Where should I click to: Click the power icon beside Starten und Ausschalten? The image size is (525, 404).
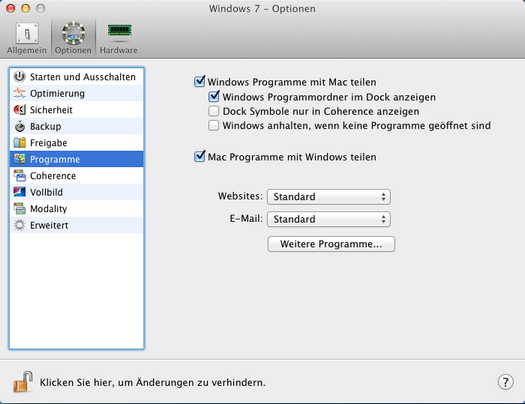[19, 77]
